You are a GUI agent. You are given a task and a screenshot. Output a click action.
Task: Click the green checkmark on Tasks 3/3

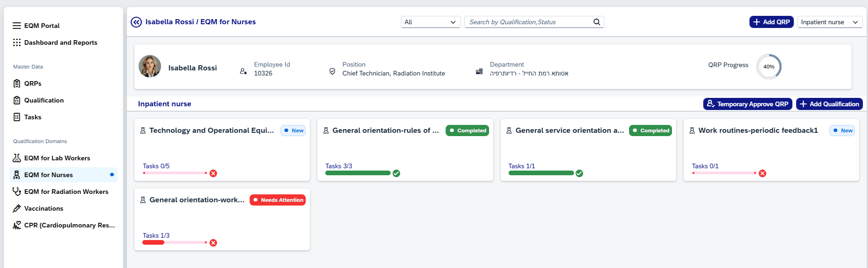point(396,173)
